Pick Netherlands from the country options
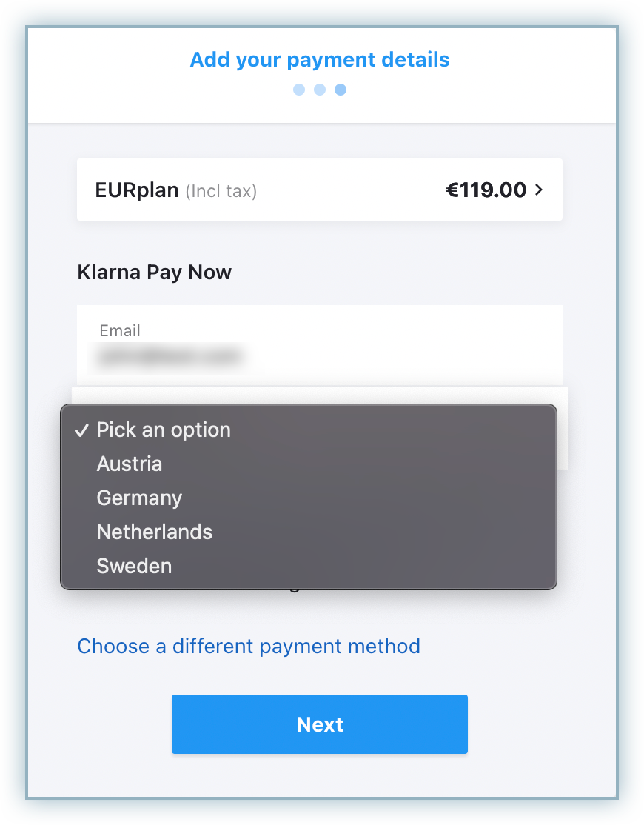This screenshot has height=825, width=644. click(155, 532)
